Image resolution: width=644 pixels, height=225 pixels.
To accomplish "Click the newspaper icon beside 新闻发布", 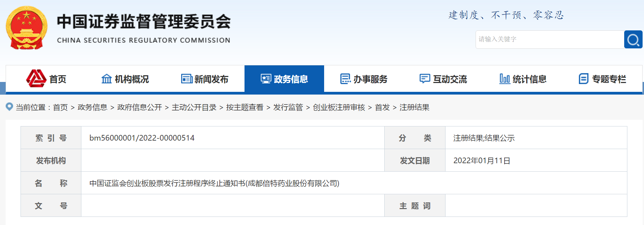I will click(x=186, y=79).
